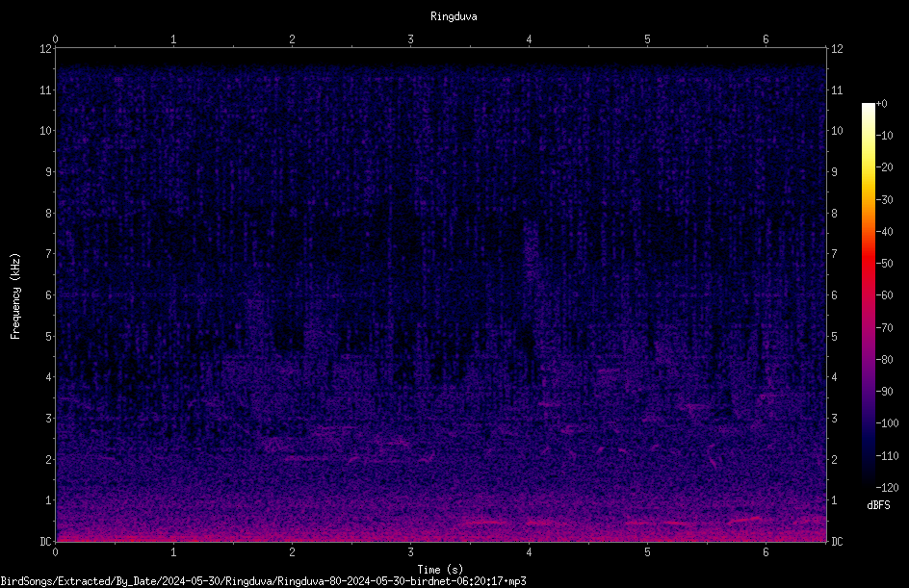Click the DC label on the left axis
The width and height of the screenshot is (909, 588).
tap(46, 541)
